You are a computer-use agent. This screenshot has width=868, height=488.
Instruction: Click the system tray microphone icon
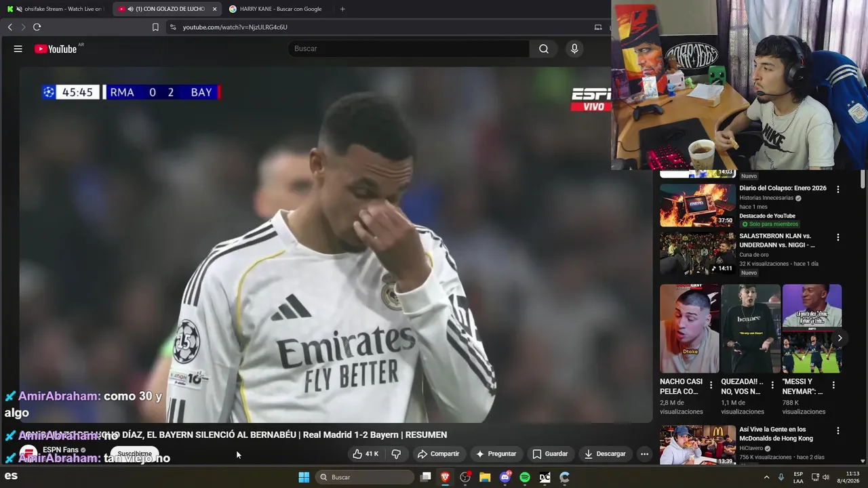pyautogui.click(x=781, y=477)
